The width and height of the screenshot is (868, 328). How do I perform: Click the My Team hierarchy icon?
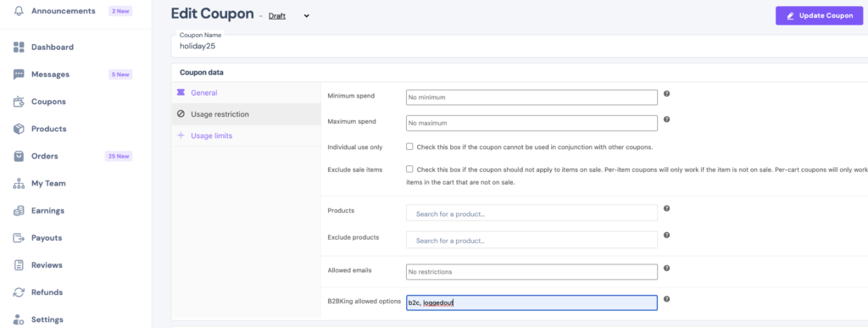[x=19, y=183]
